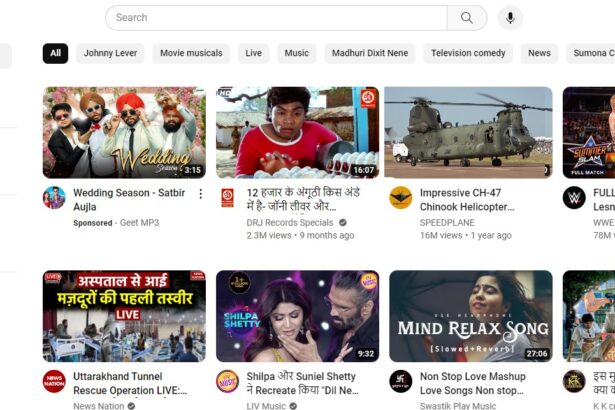615x410 pixels.
Task: Click the search magnifier button
Action: (467, 18)
